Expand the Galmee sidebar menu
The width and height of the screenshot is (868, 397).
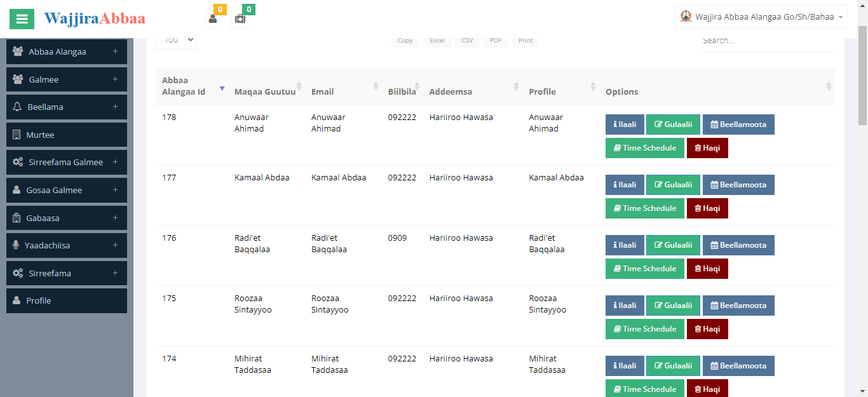(67, 79)
